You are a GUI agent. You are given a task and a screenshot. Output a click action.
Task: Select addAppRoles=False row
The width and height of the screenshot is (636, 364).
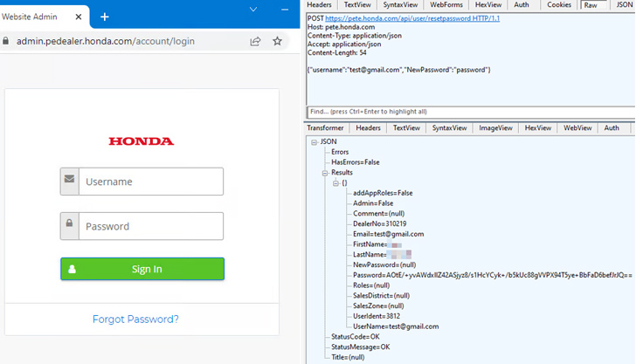point(383,193)
